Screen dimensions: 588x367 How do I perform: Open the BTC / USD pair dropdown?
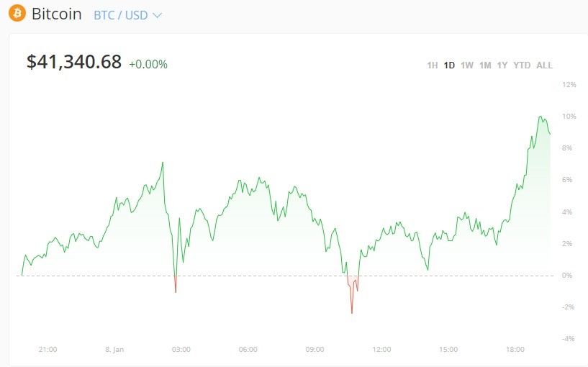(127, 15)
